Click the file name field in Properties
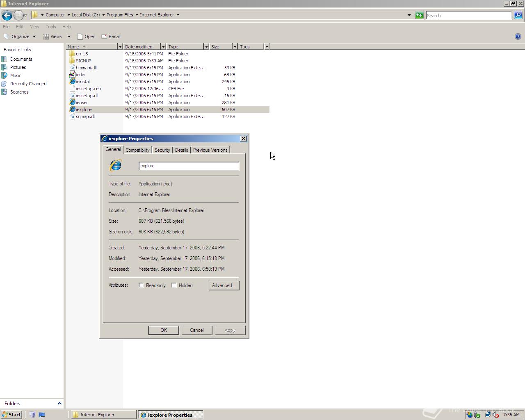 [189, 166]
